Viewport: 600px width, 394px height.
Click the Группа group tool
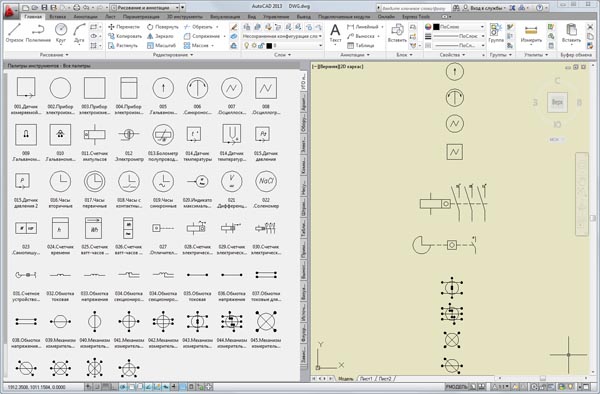coord(496,33)
